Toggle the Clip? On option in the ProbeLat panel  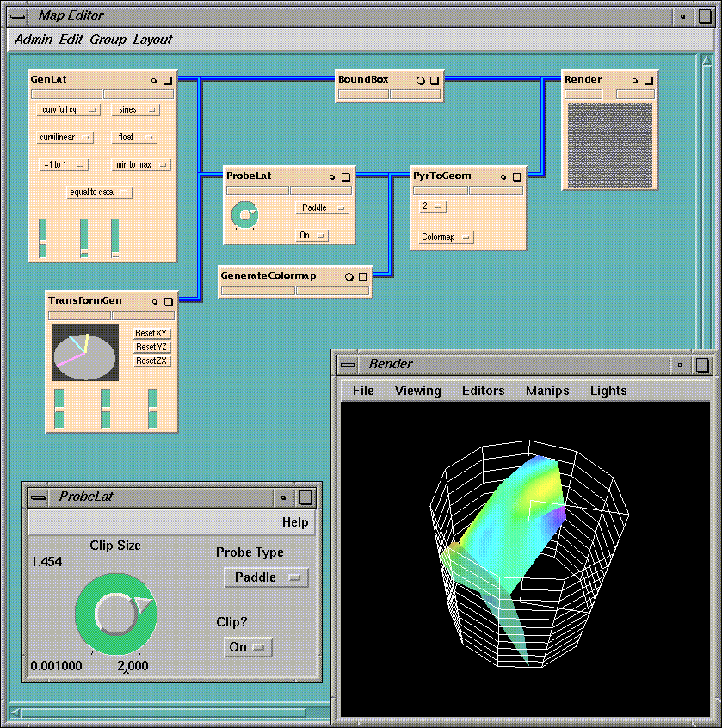point(248,647)
